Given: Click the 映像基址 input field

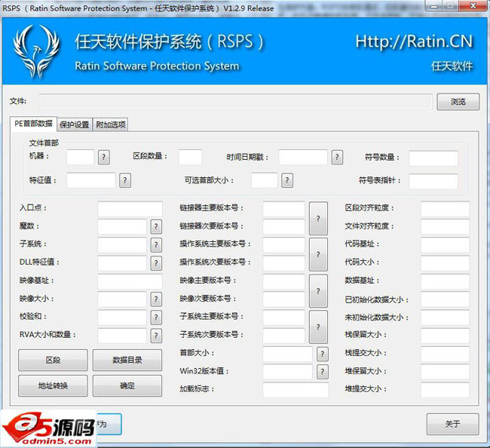Looking at the screenshot, I should click(130, 281).
